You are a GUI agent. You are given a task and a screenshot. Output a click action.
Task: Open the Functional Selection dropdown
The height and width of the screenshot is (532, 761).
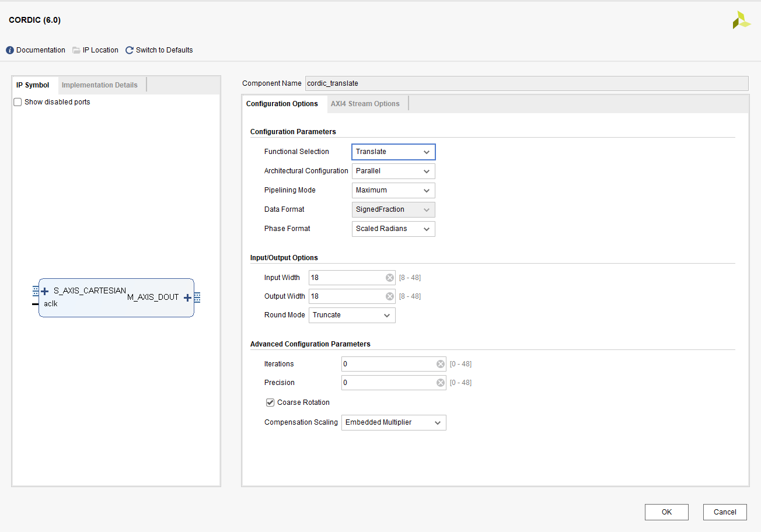393,152
